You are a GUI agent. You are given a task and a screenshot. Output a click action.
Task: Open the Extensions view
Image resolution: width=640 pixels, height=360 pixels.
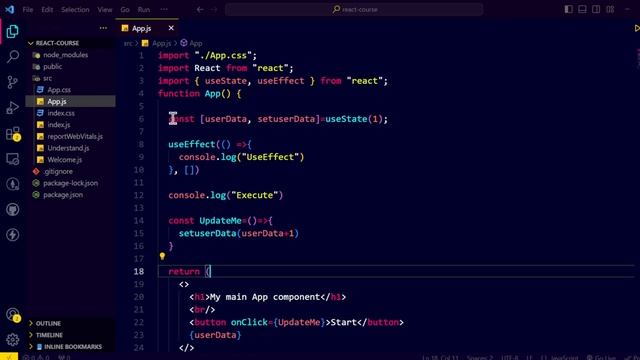point(12,133)
